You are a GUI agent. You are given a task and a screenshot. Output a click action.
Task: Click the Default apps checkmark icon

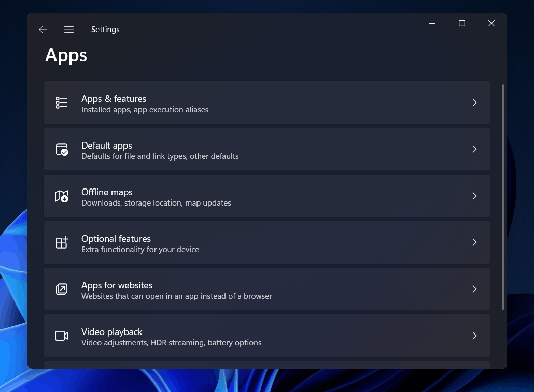(61, 149)
